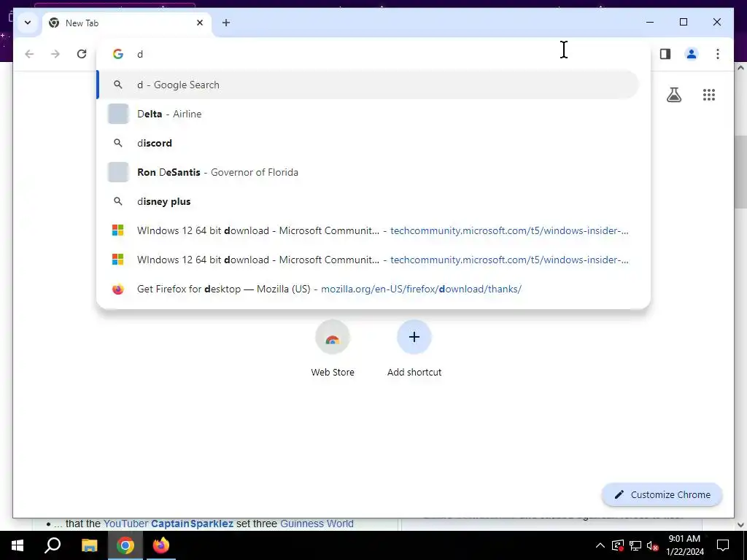Go forward with the forward arrow

[x=55, y=54]
